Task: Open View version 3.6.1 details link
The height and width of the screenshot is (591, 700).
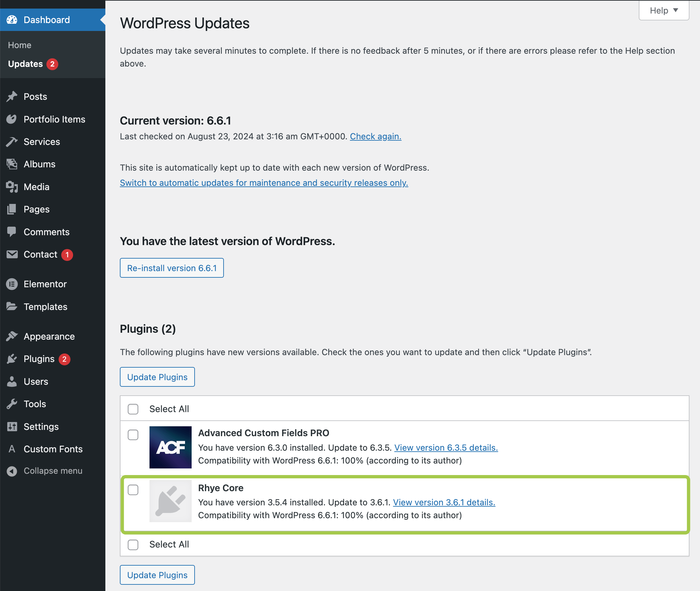Action: pyautogui.click(x=444, y=502)
